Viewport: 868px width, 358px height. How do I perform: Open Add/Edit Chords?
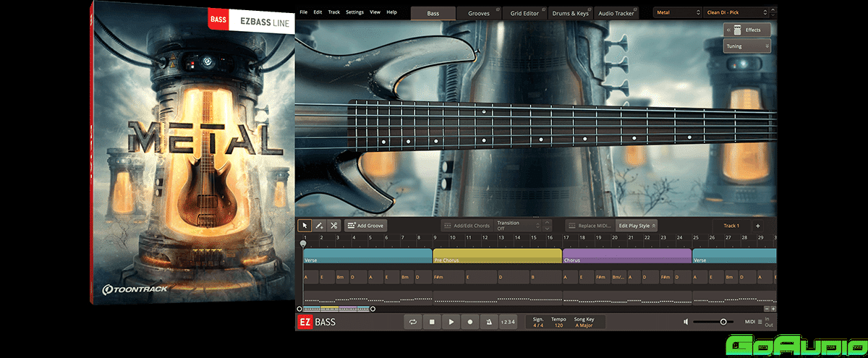466,226
